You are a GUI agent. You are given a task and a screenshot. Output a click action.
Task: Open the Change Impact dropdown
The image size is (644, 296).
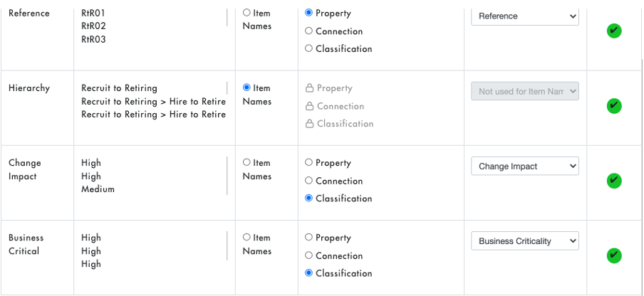[x=525, y=166]
